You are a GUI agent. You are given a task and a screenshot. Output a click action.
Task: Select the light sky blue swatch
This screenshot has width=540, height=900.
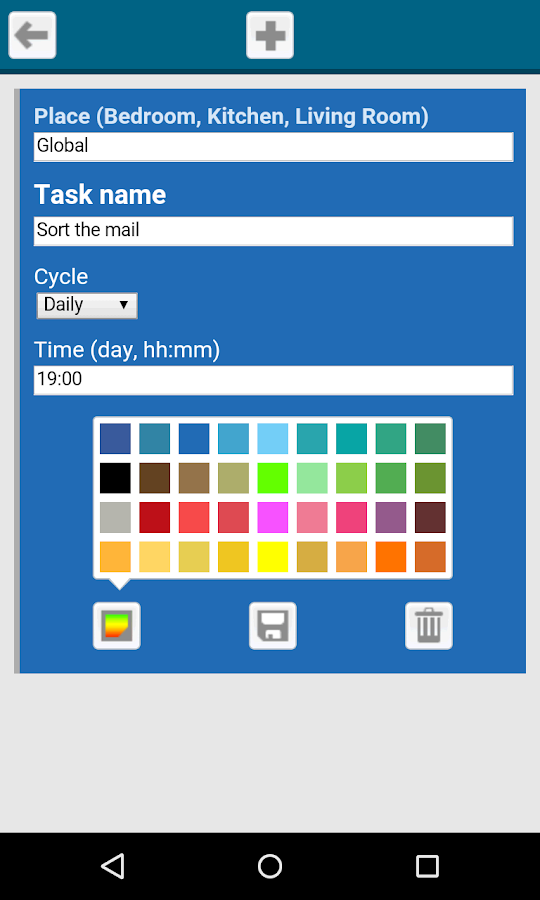(273, 439)
